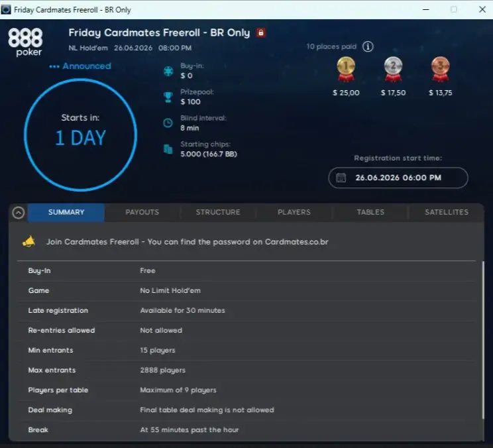Viewport: 493px width, 448px height.
Task: Click the tournament title heading
Action: [x=159, y=32]
